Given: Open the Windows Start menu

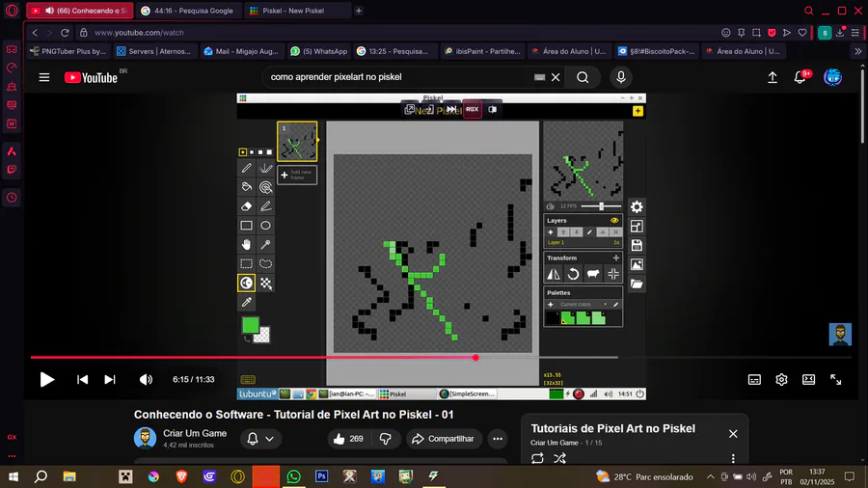Looking at the screenshot, I should 14,476.
